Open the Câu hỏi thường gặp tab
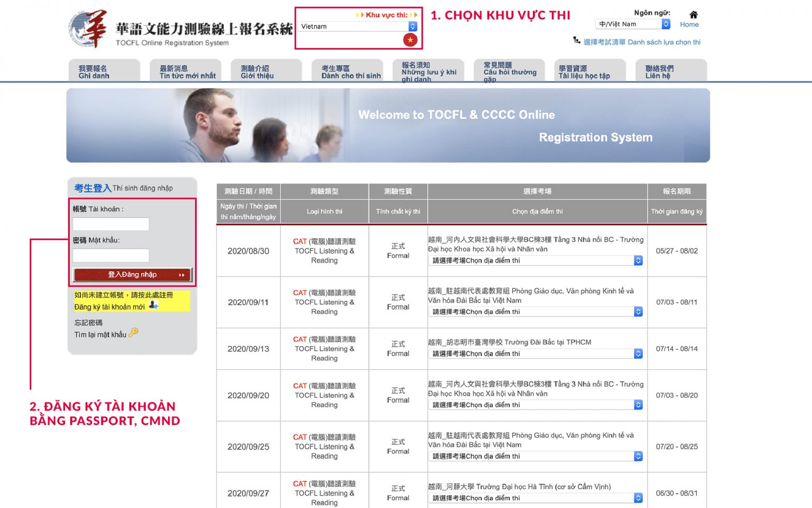812x508 pixels. pos(510,71)
